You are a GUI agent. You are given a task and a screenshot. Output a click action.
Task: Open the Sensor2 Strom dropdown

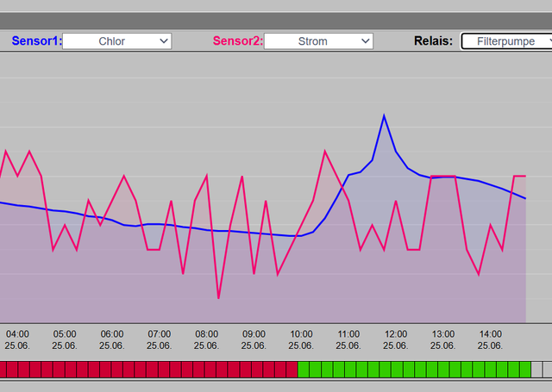point(318,41)
